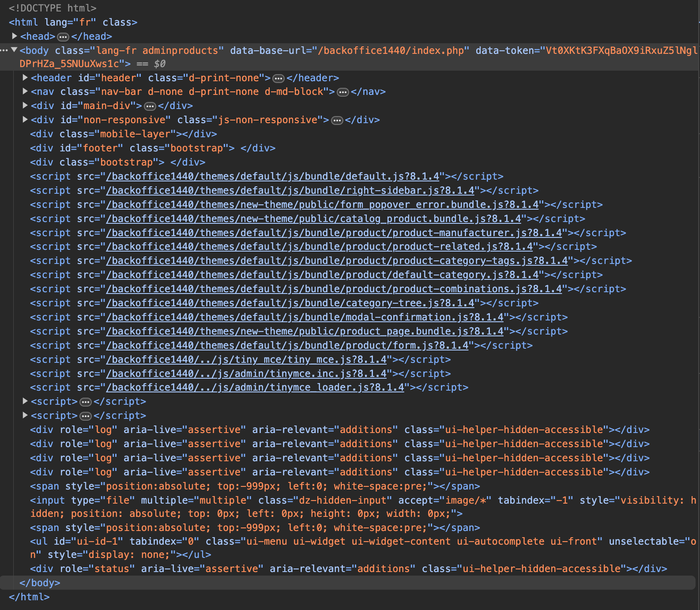Click ellipsis badge of second inline script

[x=86, y=416]
